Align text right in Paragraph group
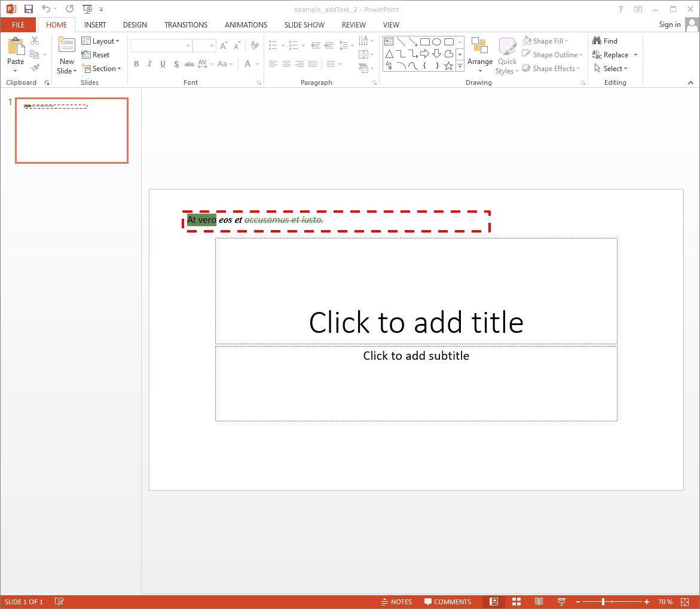This screenshot has width=700, height=609. coord(299,64)
